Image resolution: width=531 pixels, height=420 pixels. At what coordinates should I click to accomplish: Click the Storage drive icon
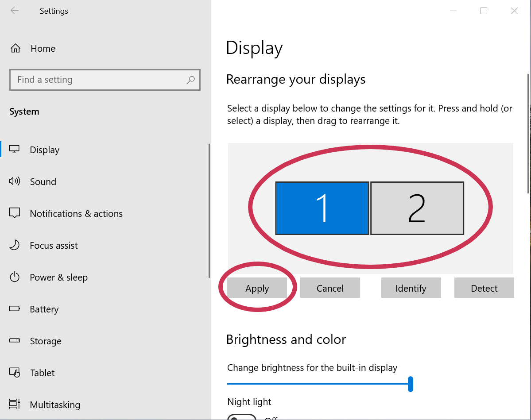pos(15,341)
